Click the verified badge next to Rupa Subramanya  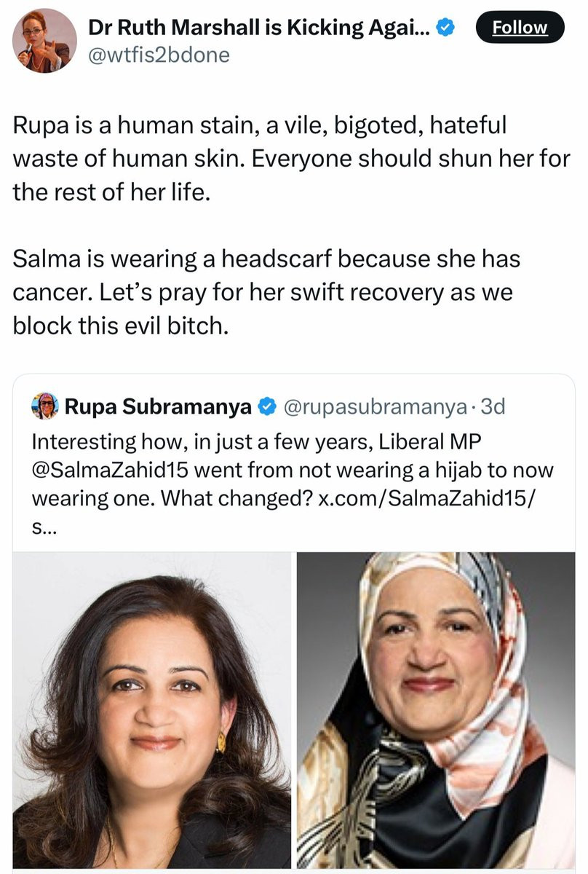click(266, 406)
